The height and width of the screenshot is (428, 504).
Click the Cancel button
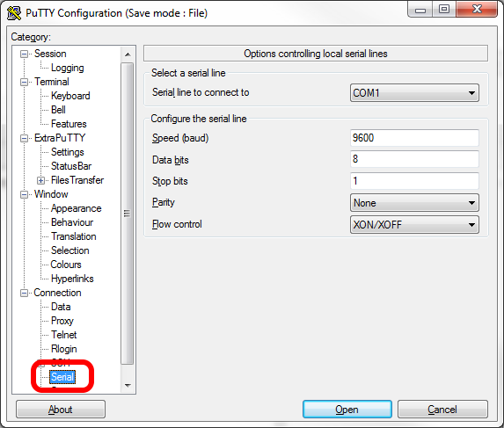442,410
